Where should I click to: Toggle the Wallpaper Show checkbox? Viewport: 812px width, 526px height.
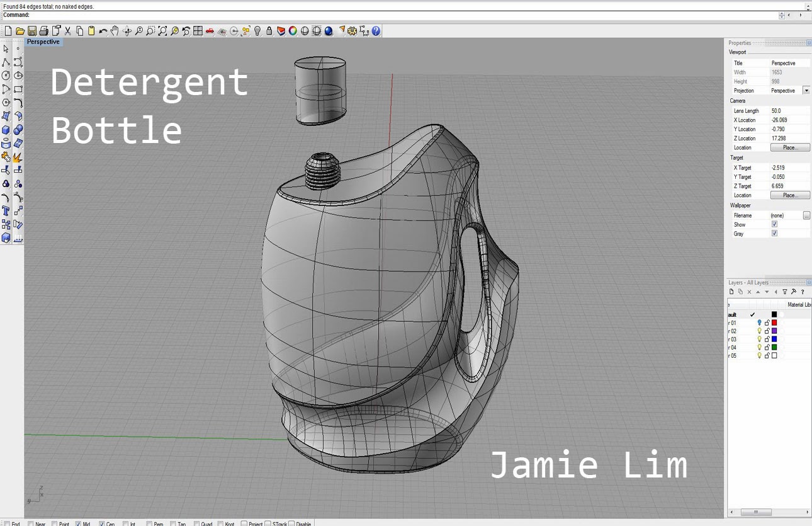coord(774,224)
